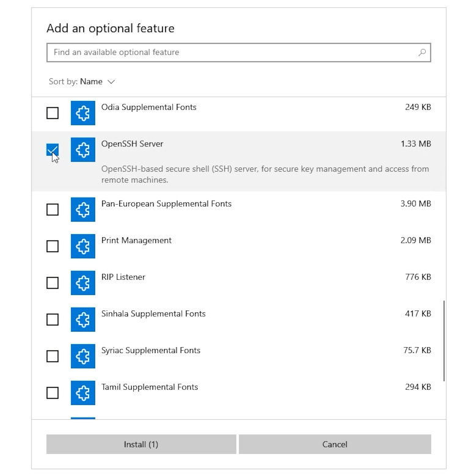Viewport: 474px width, 476px height.
Task: Click the 294 KB size value
Action: [x=418, y=387]
